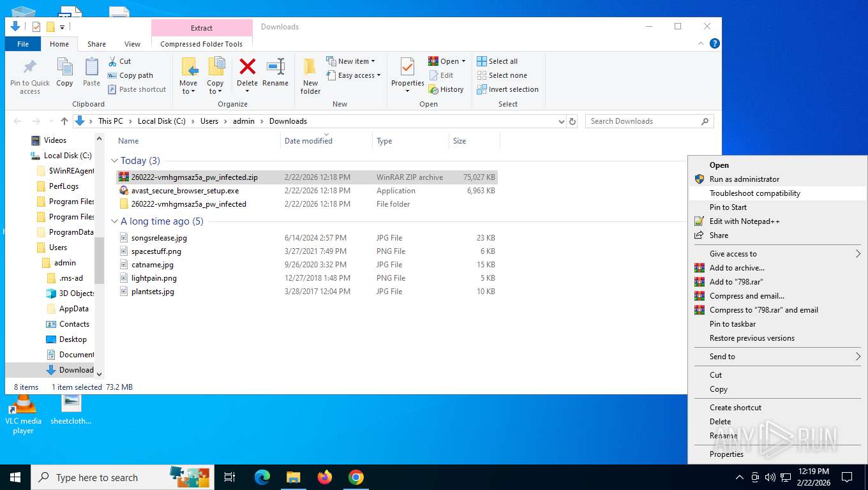Choose Properties in the context menu

[777, 454]
